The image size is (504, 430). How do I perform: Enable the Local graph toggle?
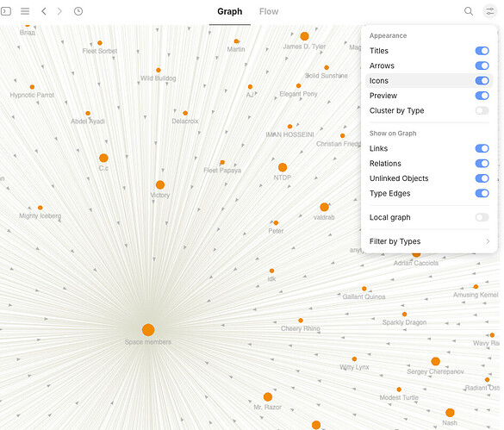point(482,217)
